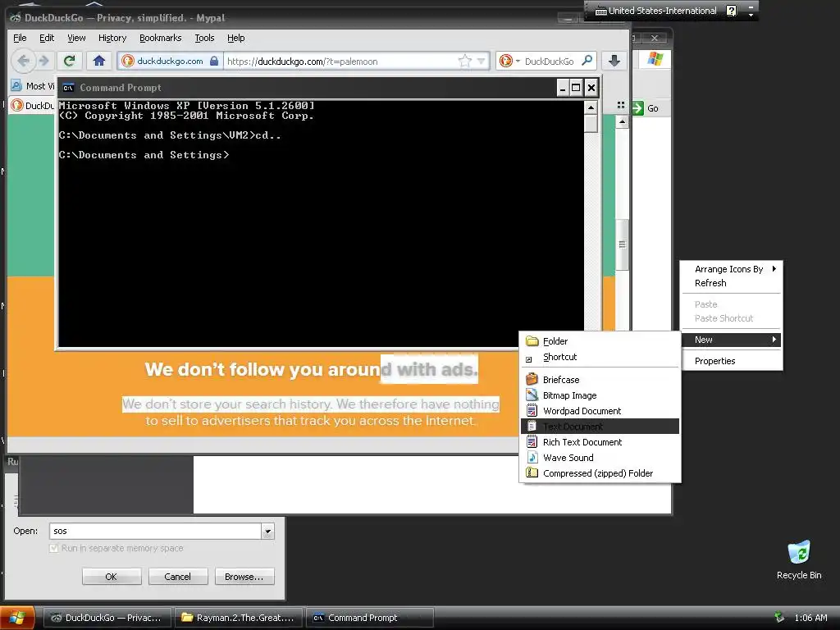Bookmark this page with the star
Image resolution: width=840 pixels, height=630 pixels.
pyautogui.click(x=464, y=61)
